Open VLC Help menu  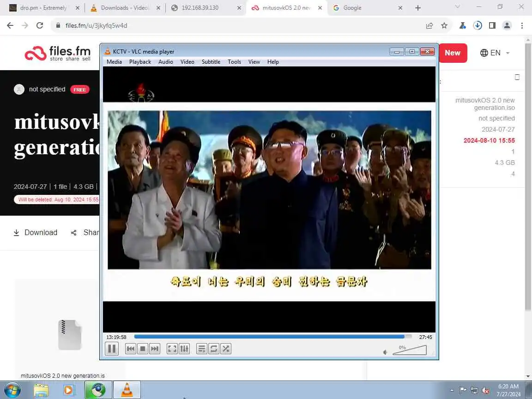point(273,62)
